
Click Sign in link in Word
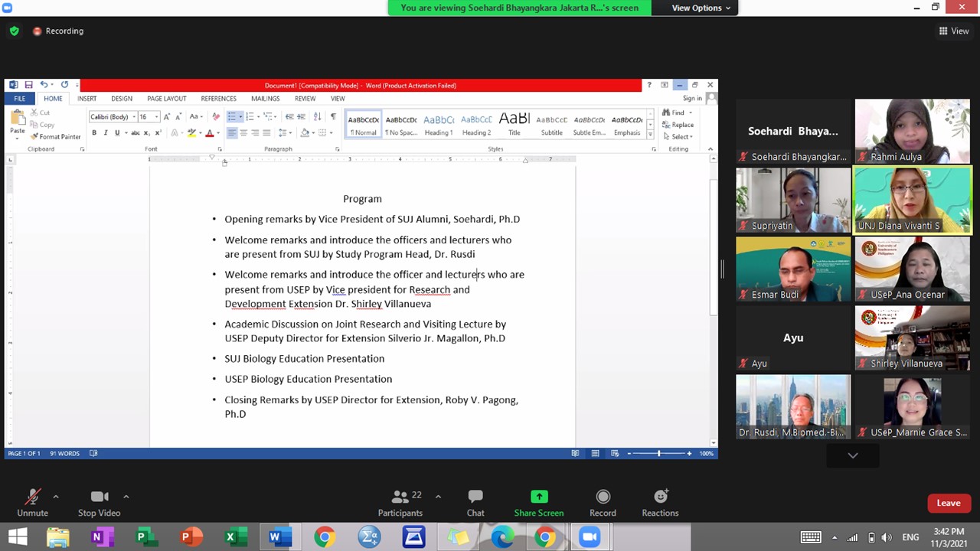[x=692, y=99]
